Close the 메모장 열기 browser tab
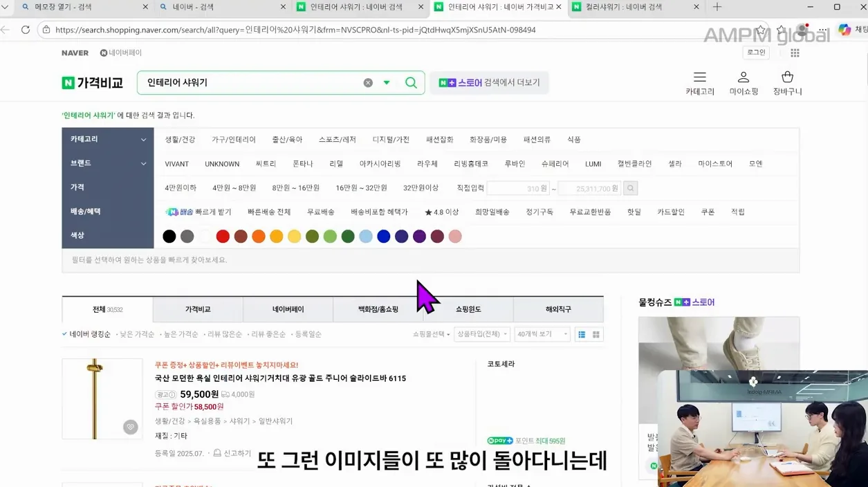 tap(145, 7)
